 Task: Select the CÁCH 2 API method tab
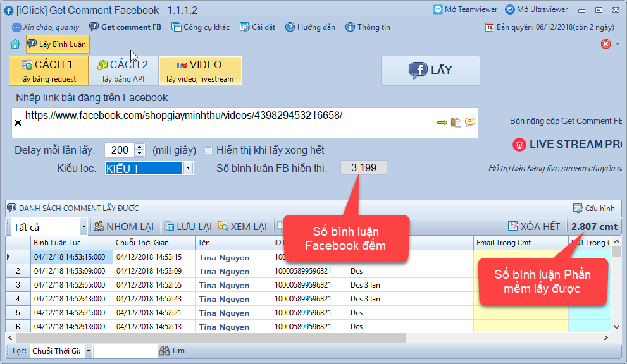(123, 71)
